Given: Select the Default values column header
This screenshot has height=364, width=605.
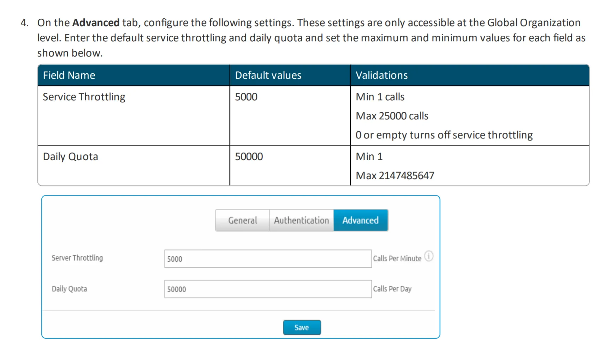Looking at the screenshot, I should pos(268,75).
